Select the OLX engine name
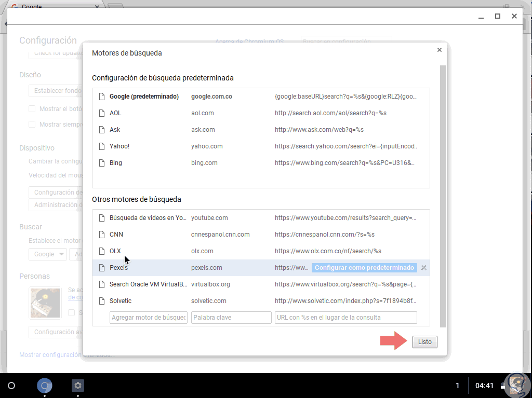 115,251
